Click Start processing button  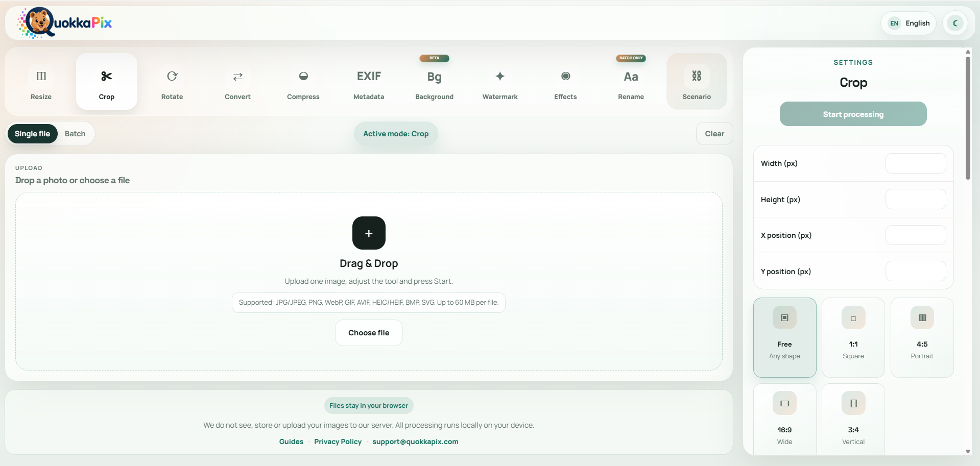coord(853,114)
